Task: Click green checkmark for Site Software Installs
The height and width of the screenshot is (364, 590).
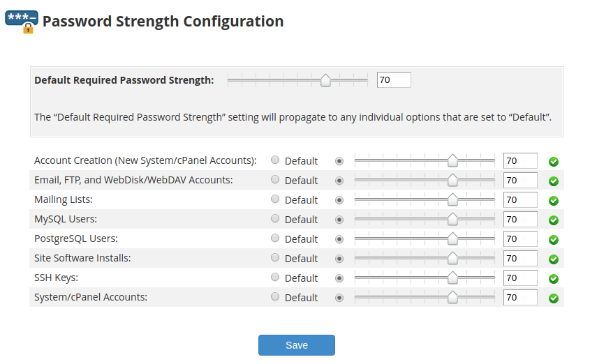Action: point(554,259)
